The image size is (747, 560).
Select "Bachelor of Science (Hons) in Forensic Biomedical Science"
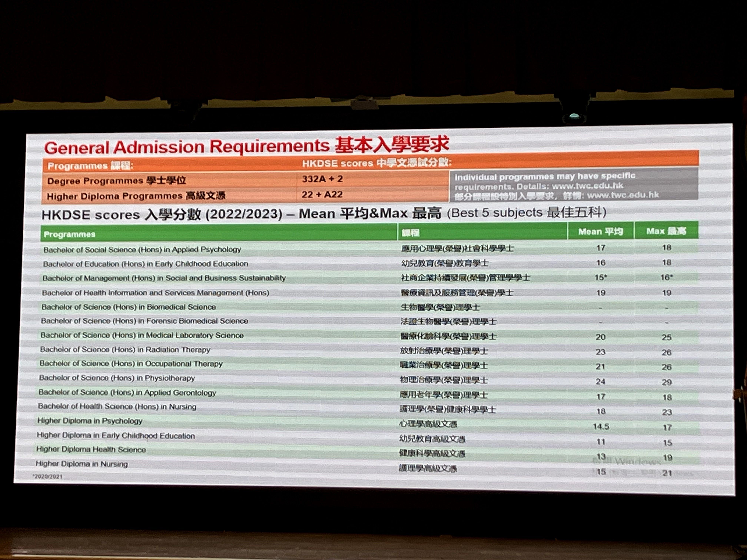click(x=145, y=321)
